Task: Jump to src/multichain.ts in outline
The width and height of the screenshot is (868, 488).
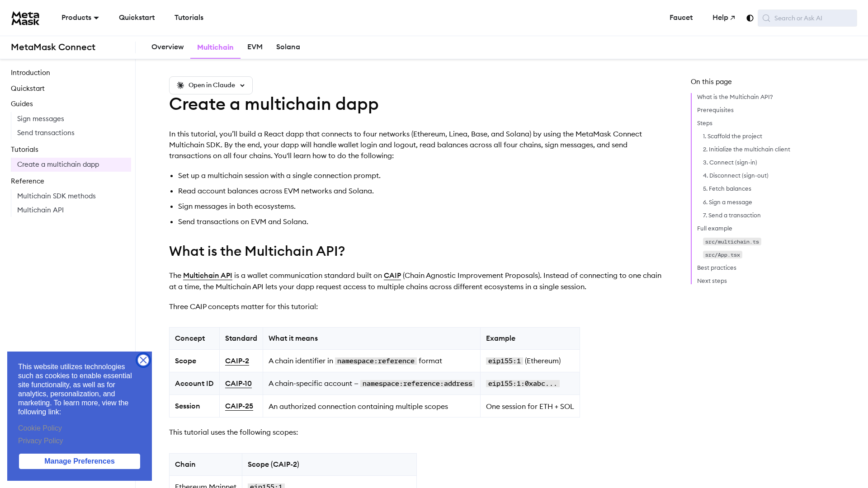Action: [x=732, y=242]
